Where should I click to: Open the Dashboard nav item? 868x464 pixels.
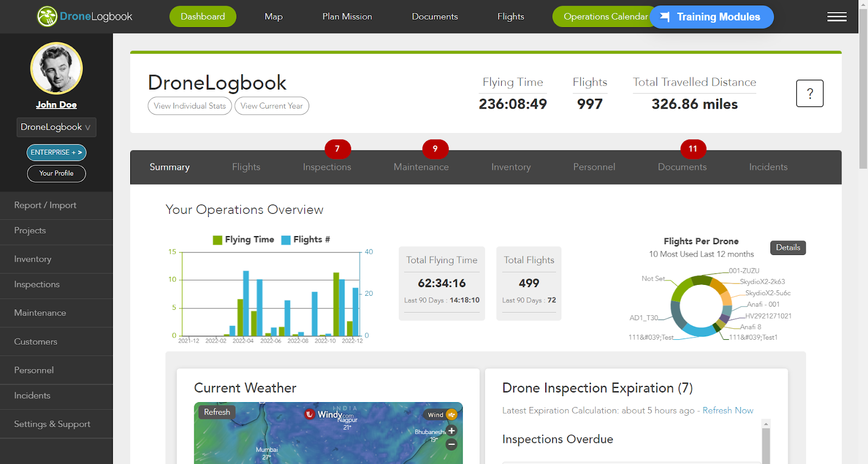(203, 16)
